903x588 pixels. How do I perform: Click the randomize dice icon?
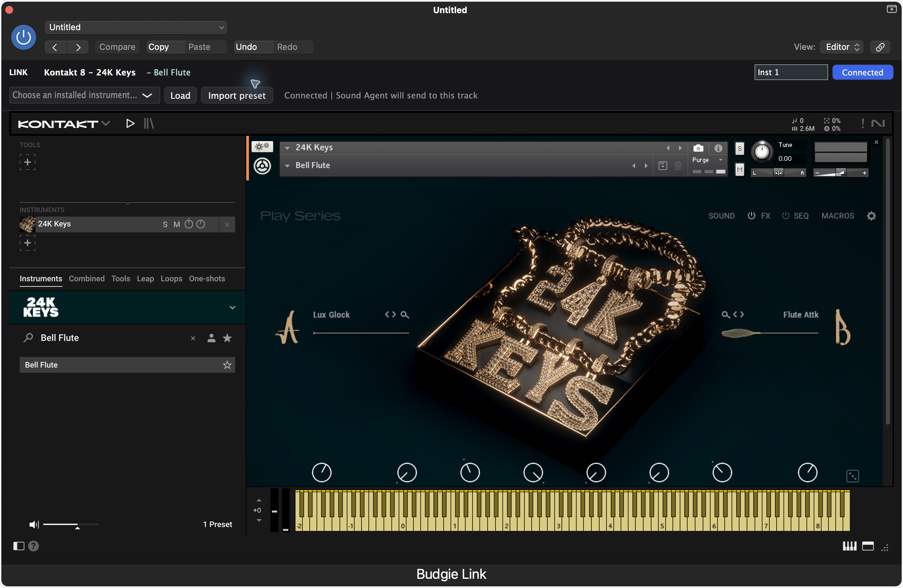click(852, 476)
